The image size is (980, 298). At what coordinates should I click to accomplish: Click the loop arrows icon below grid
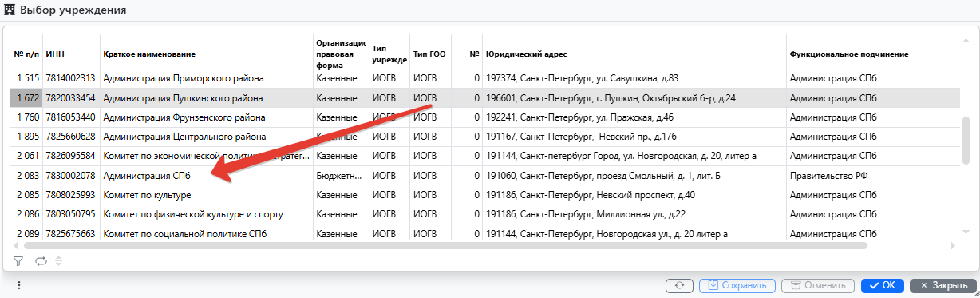click(x=41, y=260)
